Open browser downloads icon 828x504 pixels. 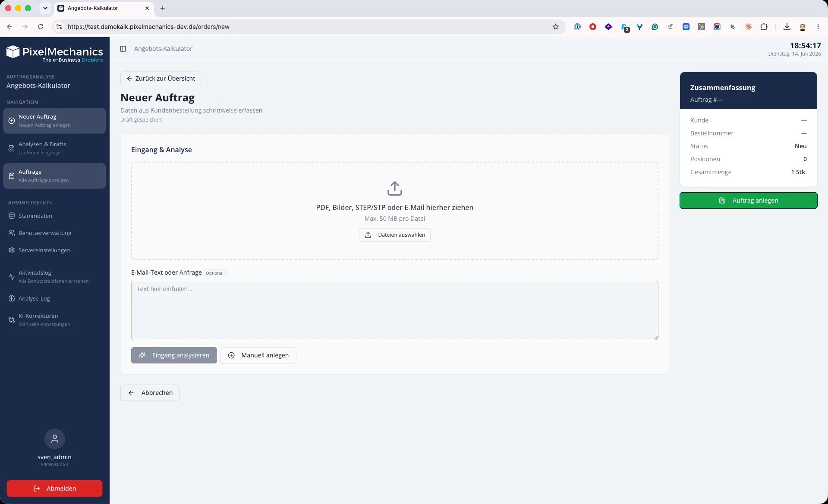click(x=787, y=27)
